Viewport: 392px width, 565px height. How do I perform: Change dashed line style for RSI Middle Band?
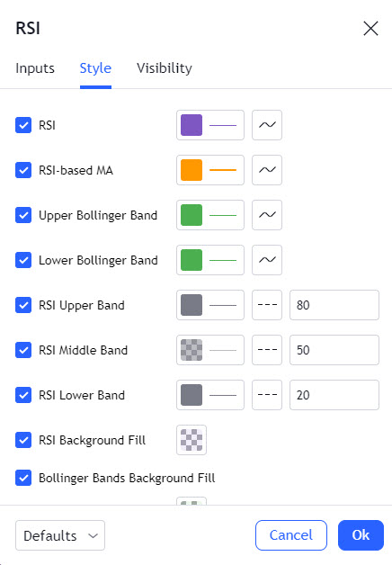(267, 350)
